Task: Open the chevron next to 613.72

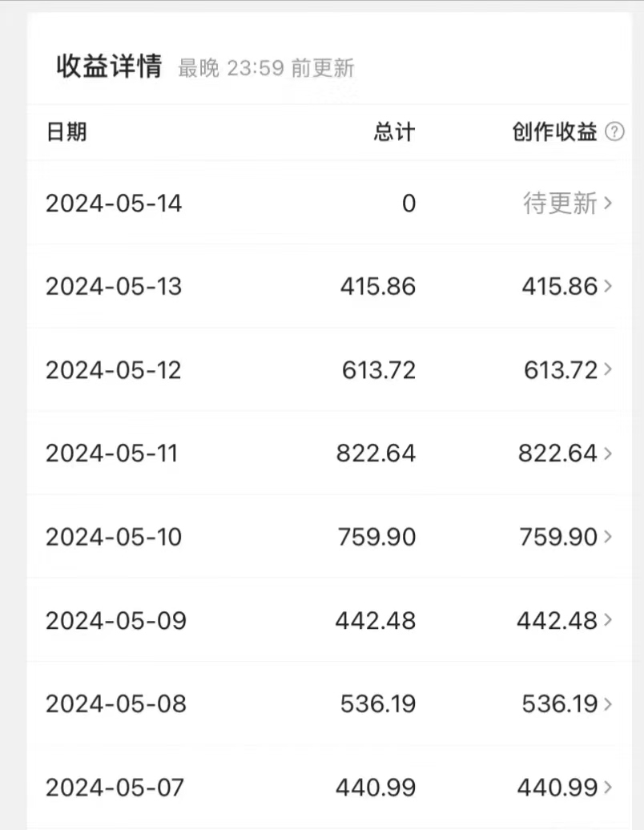Action: 608,370
